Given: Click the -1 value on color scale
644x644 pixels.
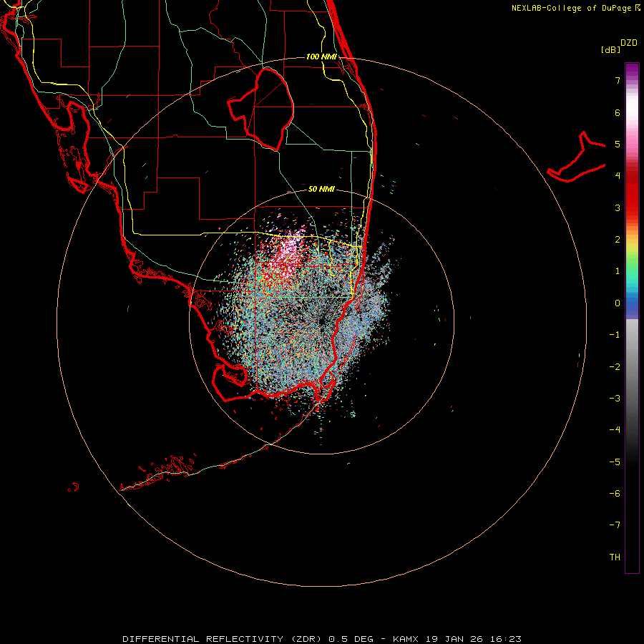Looking at the screenshot, I should (615, 335).
